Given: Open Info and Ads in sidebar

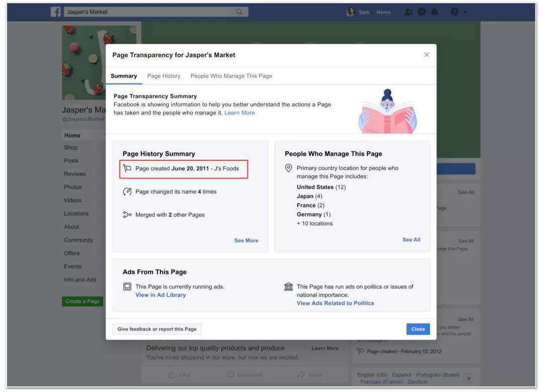Looking at the screenshot, I should [80, 279].
